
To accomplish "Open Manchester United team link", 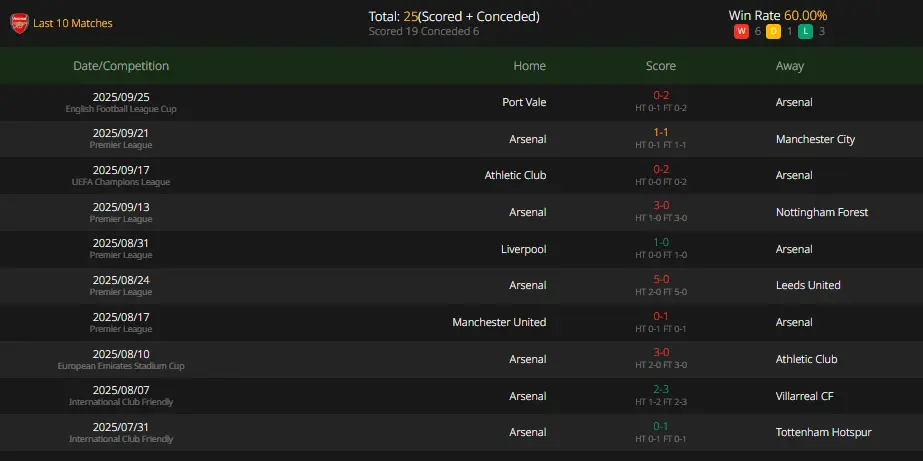I will pos(499,322).
